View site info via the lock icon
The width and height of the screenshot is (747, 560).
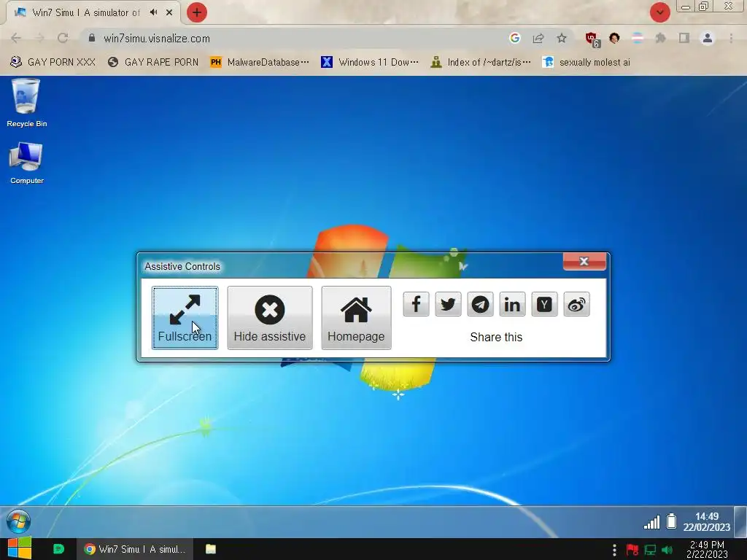pyautogui.click(x=92, y=38)
